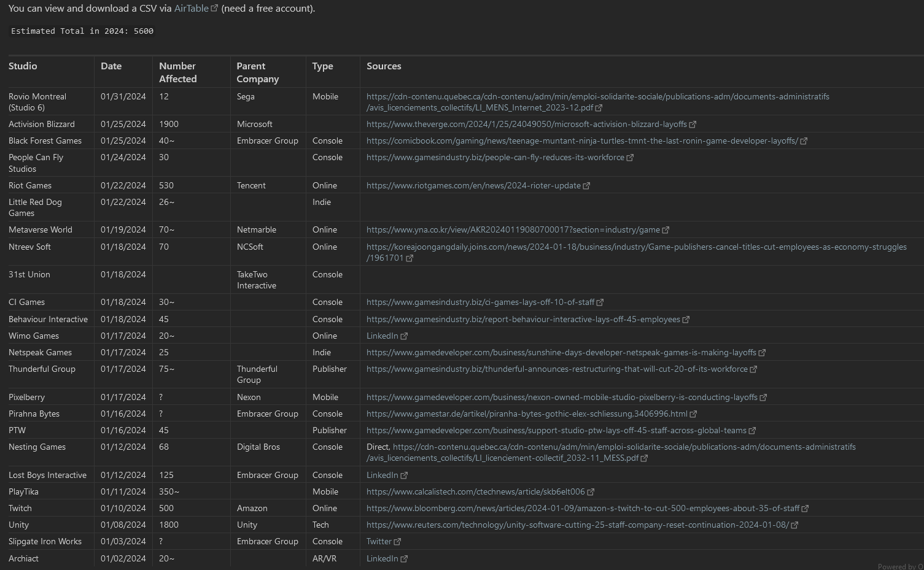Image resolution: width=924 pixels, height=570 pixels.
Task: Open calcalistech.com PlayTika source link
Action: pyautogui.click(x=475, y=491)
